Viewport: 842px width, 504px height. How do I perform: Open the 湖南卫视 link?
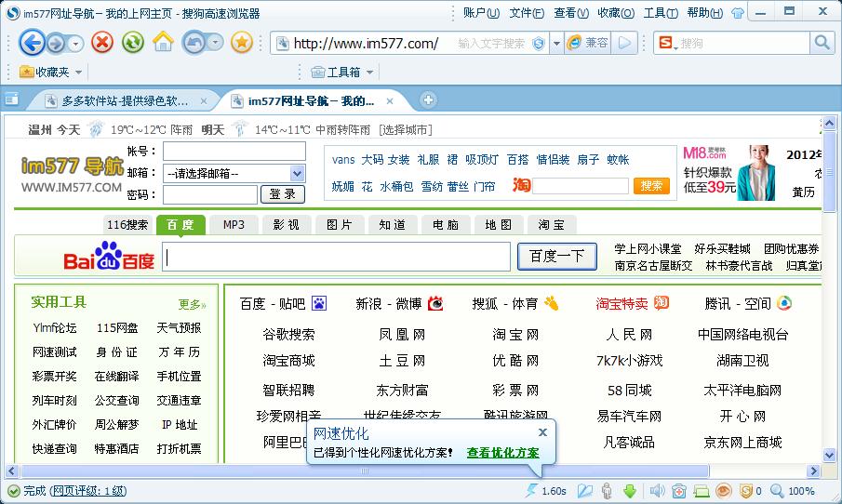tap(742, 360)
